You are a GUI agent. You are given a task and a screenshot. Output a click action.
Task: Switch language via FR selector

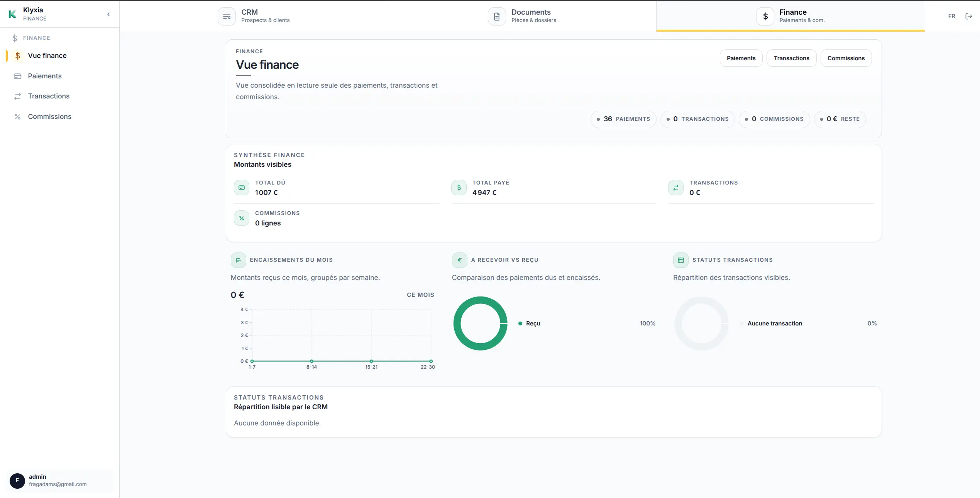click(951, 16)
